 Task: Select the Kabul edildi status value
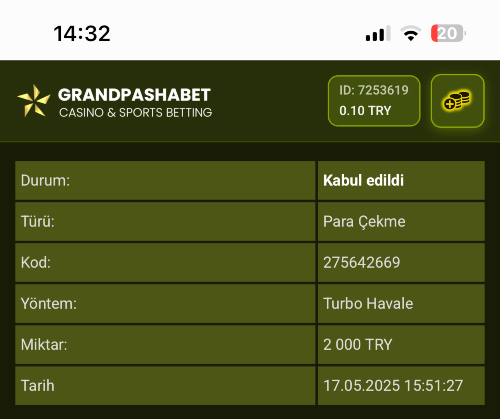[x=363, y=181]
